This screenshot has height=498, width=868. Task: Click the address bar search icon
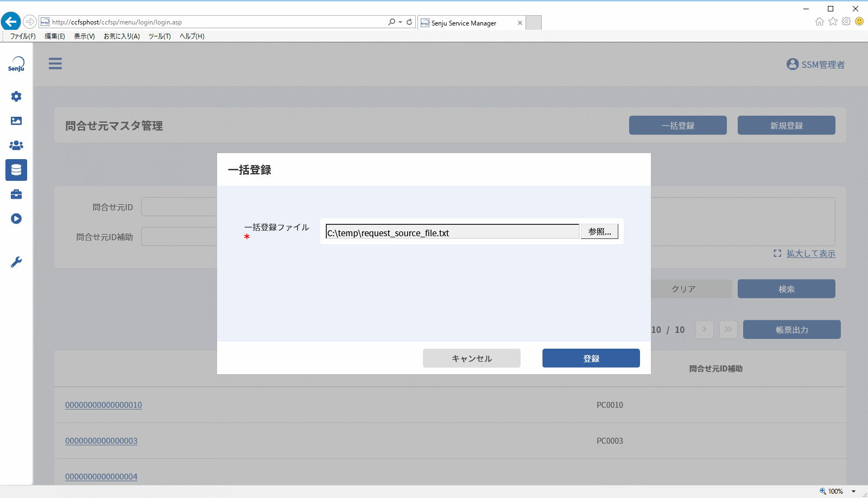point(391,22)
